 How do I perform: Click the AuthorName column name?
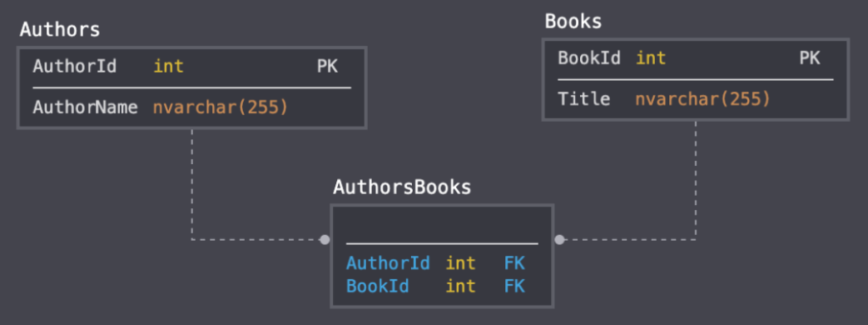[85, 107]
